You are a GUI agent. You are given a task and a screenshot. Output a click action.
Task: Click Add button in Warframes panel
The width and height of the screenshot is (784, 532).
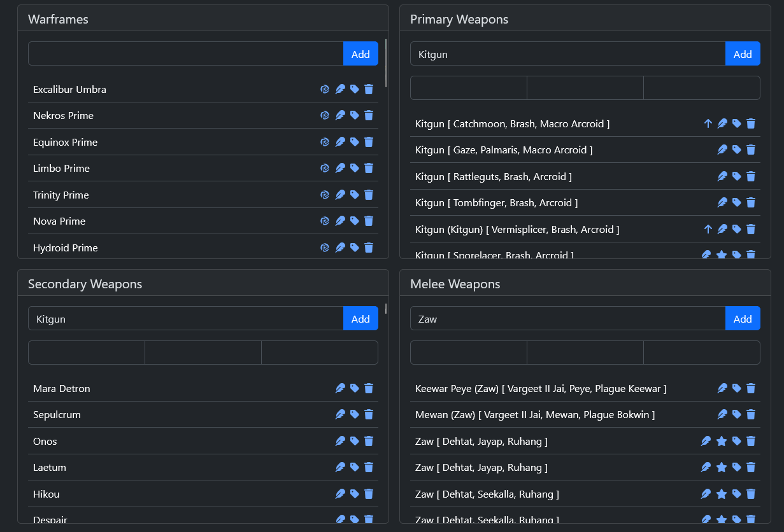pyautogui.click(x=360, y=54)
